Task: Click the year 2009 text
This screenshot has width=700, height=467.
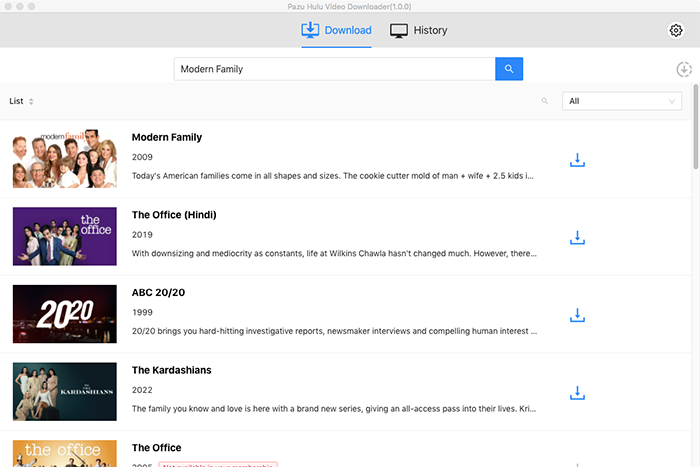Action: [142, 157]
